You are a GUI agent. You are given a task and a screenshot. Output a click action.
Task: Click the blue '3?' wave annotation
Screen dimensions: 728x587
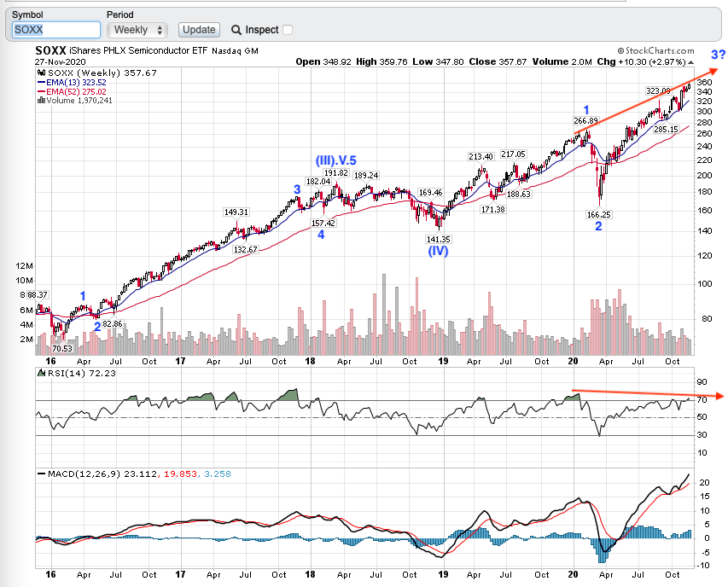coord(719,55)
